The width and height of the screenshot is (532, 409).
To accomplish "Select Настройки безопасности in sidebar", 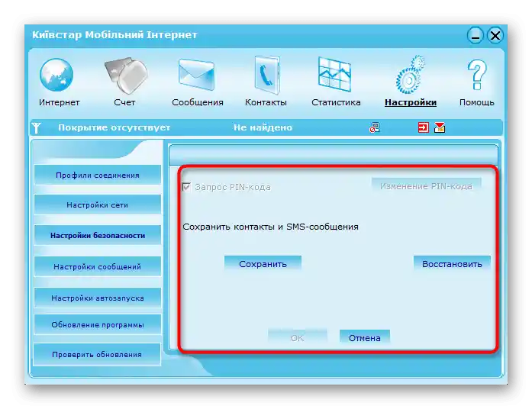I will point(98,235).
